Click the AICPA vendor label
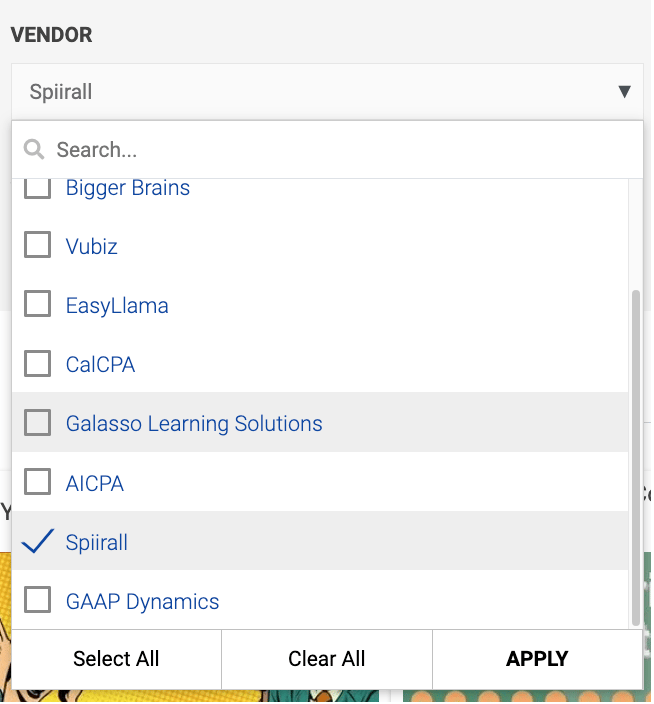Screen dimensions: 654x704 tap(95, 484)
